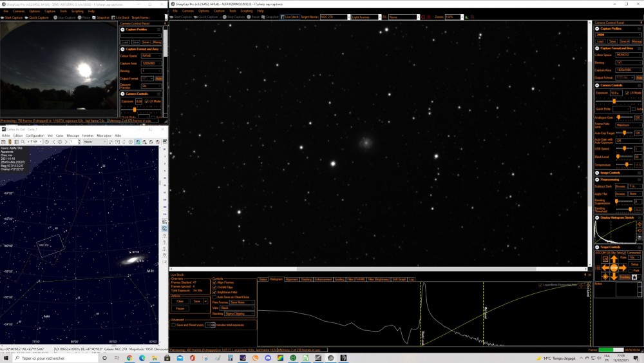Click the Cortana circle icon in taskbar
The height and width of the screenshot is (363, 644).
click(104, 358)
